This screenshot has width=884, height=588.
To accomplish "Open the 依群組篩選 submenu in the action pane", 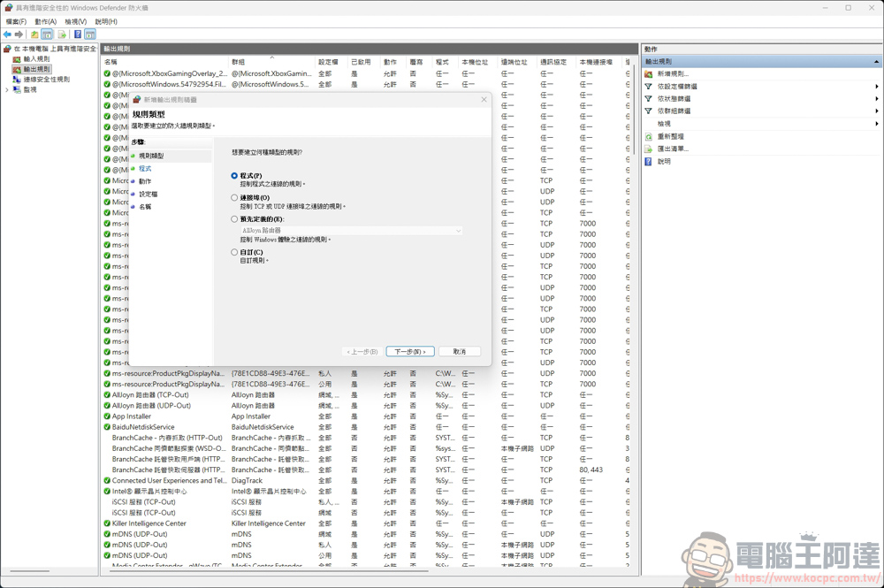I will tap(762, 111).
